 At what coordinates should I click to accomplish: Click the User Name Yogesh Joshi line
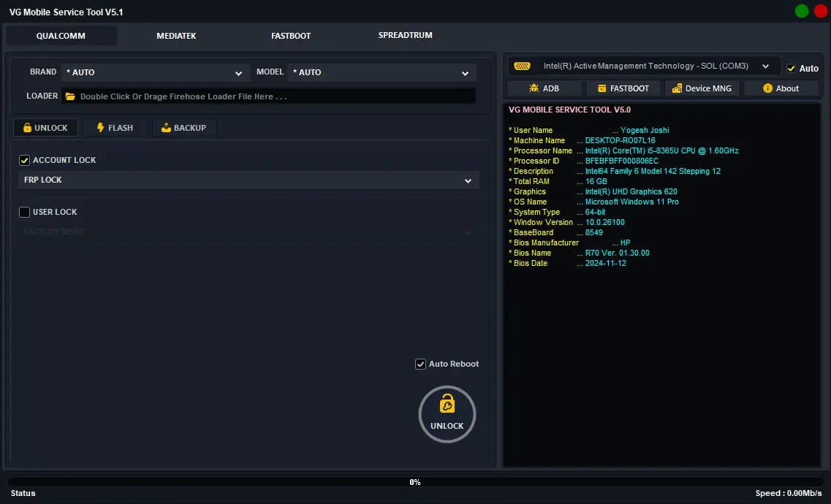pos(589,130)
